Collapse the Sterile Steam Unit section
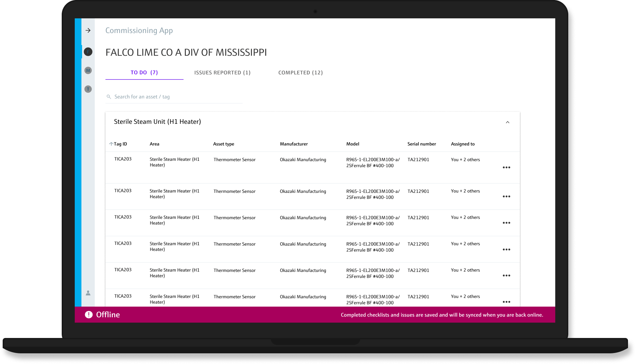This screenshot has width=636, height=364. coord(508,122)
